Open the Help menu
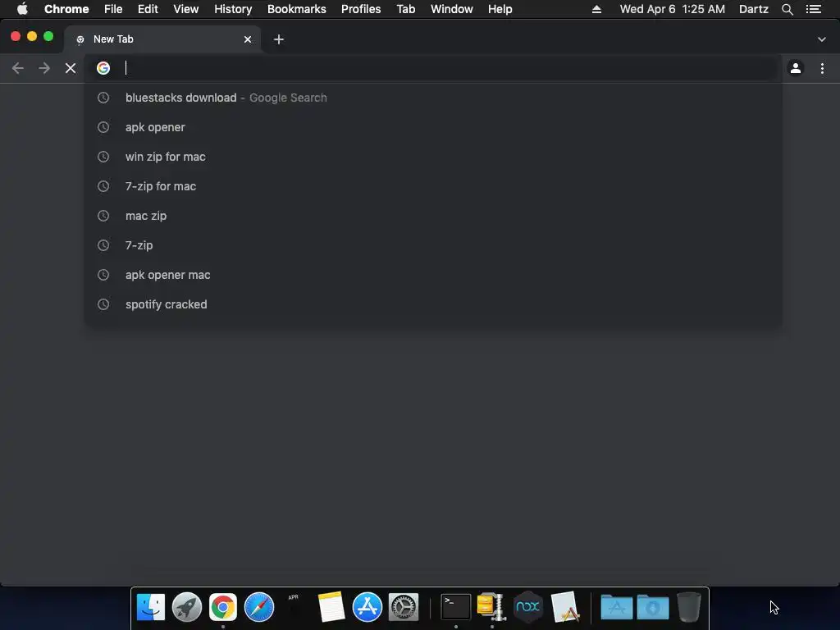The height and width of the screenshot is (630, 840). [x=500, y=9]
